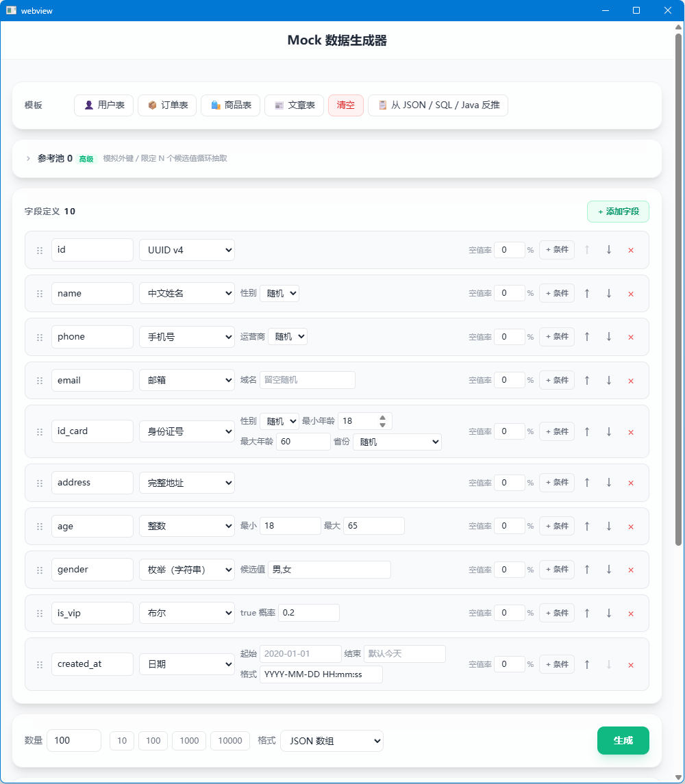Image resolution: width=685 pixels, height=784 pixels.
Task: Open the id field type dropdown (UUID v4)
Action: point(186,250)
